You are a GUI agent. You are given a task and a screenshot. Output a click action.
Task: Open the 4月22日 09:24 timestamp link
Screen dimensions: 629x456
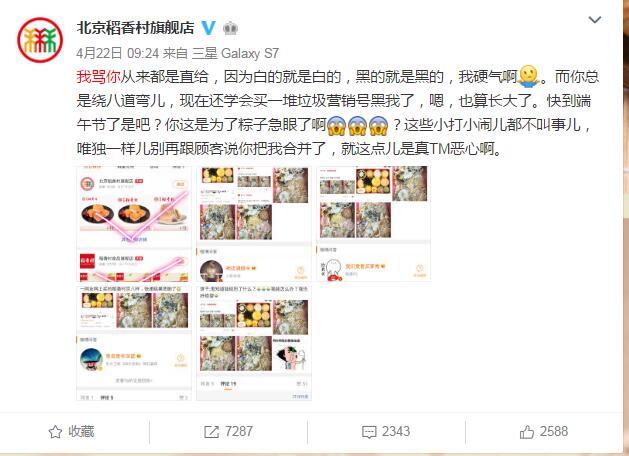coord(118,53)
